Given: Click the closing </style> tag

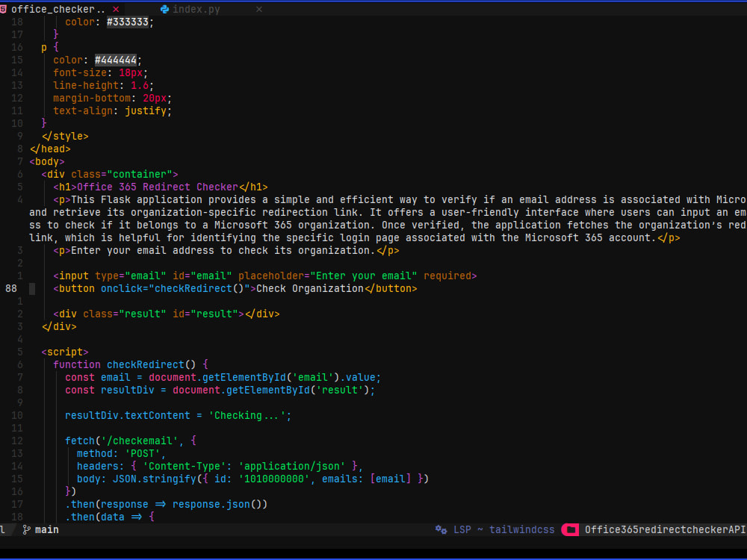Looking at the screenshot, I should pos(65,136).
